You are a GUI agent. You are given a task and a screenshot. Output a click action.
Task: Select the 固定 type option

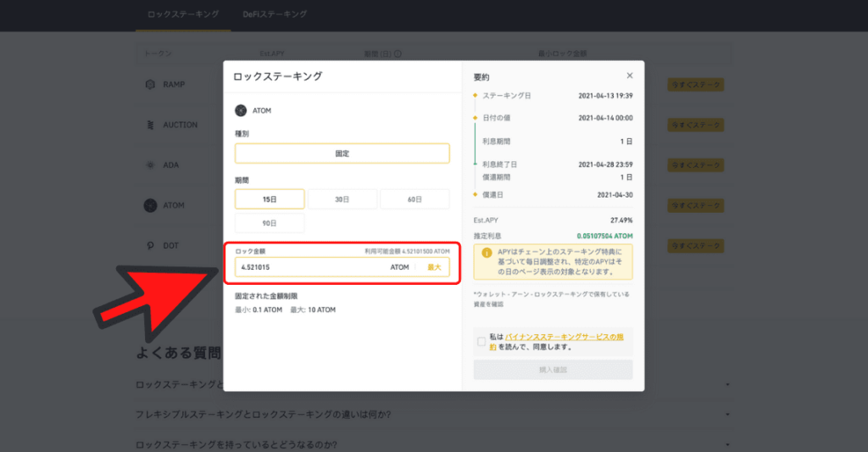point(342,153)
